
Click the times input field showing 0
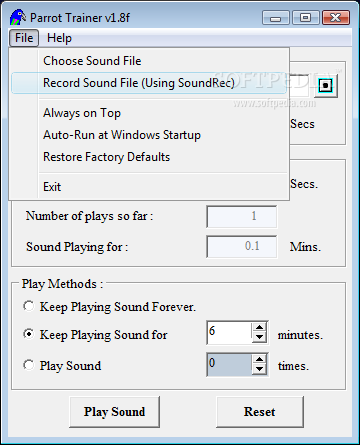(229, 364)
